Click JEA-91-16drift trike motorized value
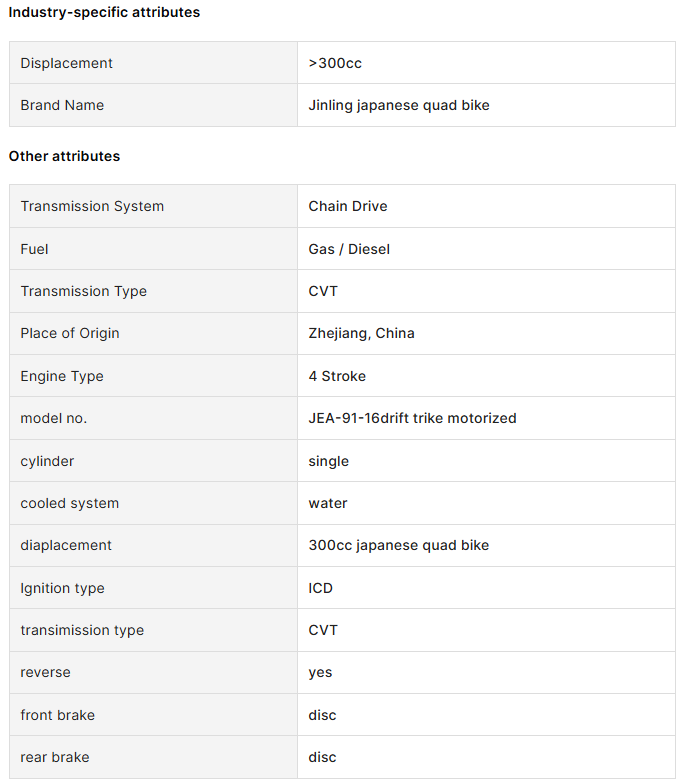This screenshot has height=783, width=682. (x=412, y=418)
